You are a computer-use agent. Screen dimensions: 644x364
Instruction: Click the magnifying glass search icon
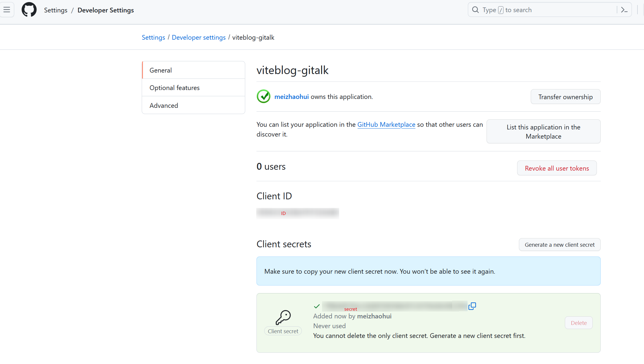(x=476, y=10)
